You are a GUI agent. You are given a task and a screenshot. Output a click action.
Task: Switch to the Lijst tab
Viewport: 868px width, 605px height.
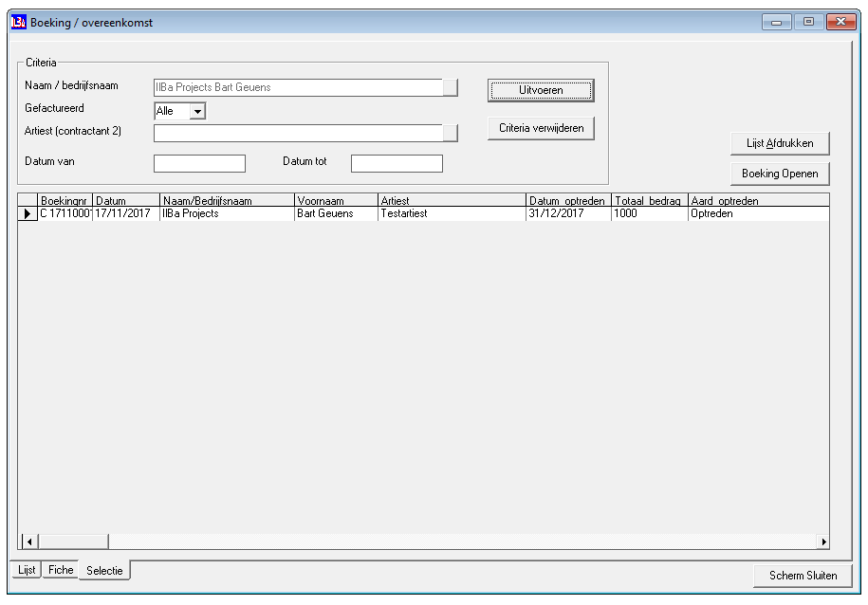pos(27,570)
